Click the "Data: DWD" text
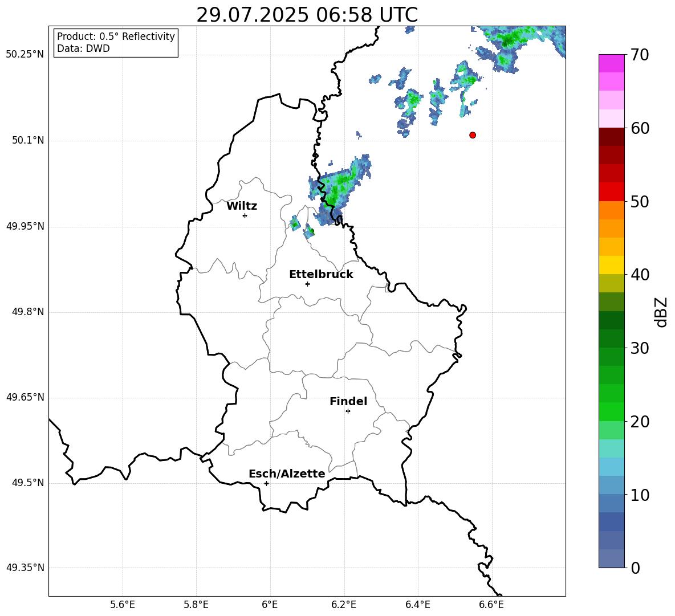675x616 pixels. [83, 48]
